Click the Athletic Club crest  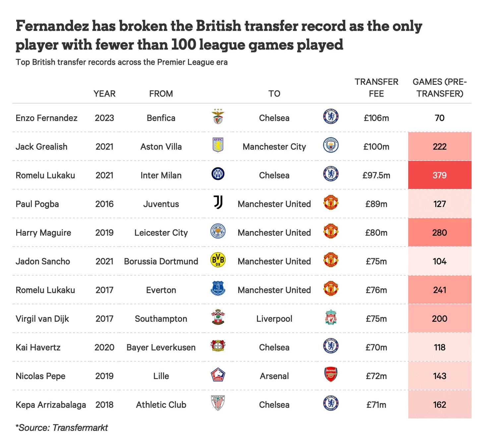(218, 403)
